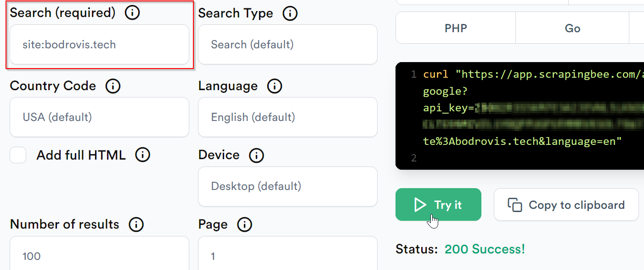The width and height of the screenshot is (644, 270).
Task: Open the Add full HTML info tooltip
Action: (142, 155)
